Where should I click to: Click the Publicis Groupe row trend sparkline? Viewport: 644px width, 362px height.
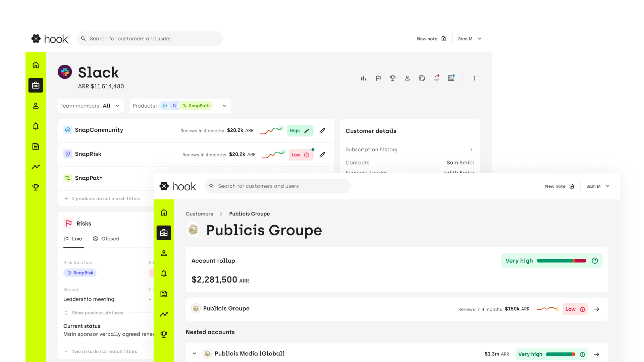tap(548, 309)
